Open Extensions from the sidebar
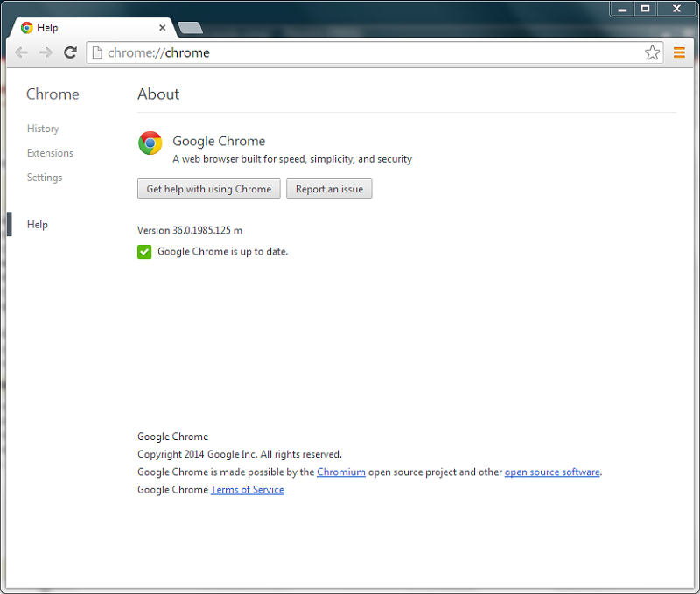 [50, 153]
